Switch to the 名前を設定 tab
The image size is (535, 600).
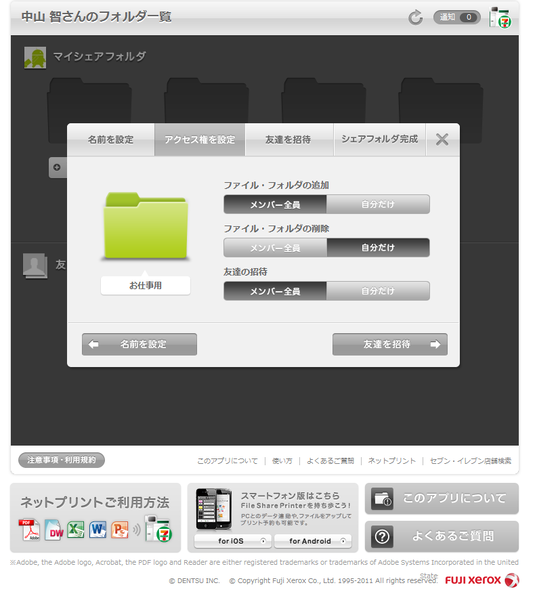112,140
